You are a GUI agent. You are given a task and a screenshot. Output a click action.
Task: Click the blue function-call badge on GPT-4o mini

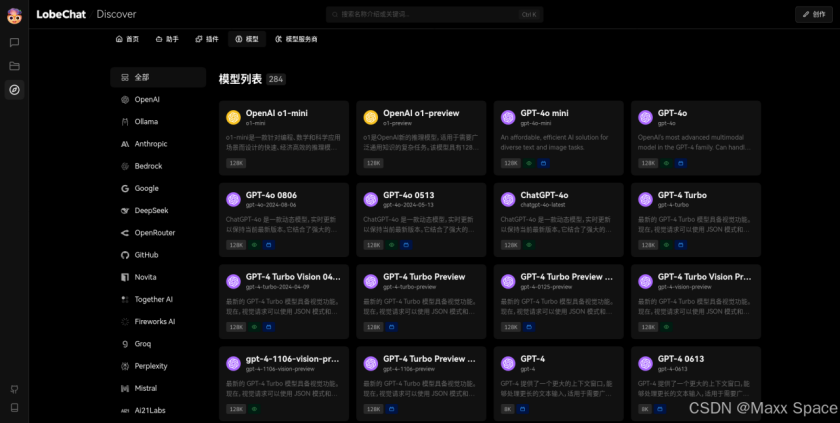543,163
